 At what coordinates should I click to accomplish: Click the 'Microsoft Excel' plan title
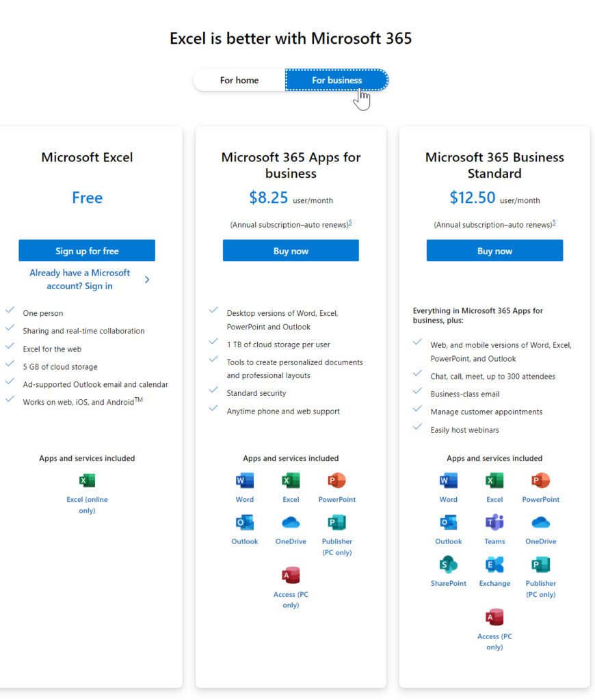click(x=87, y=157)
